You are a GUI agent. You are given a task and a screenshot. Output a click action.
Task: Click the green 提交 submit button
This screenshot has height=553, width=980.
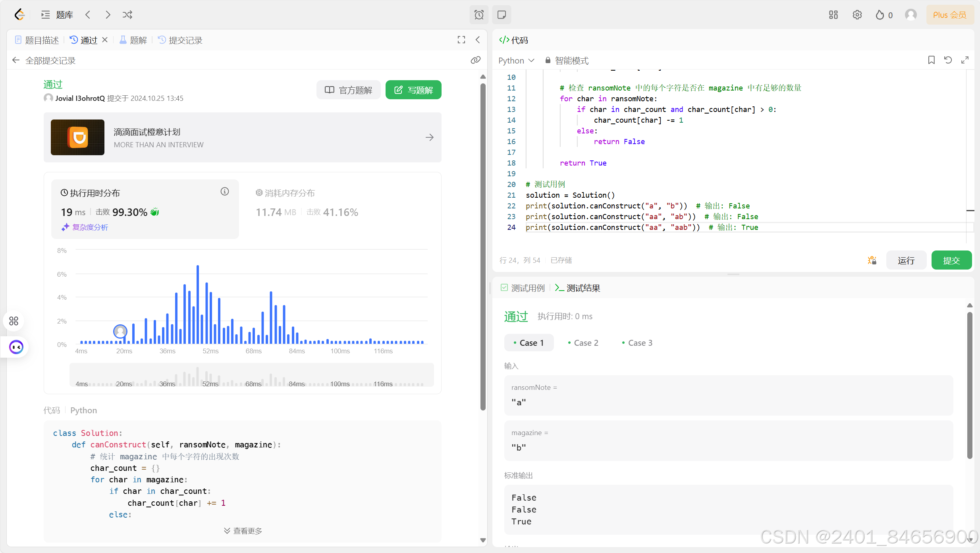pos(951,260)
